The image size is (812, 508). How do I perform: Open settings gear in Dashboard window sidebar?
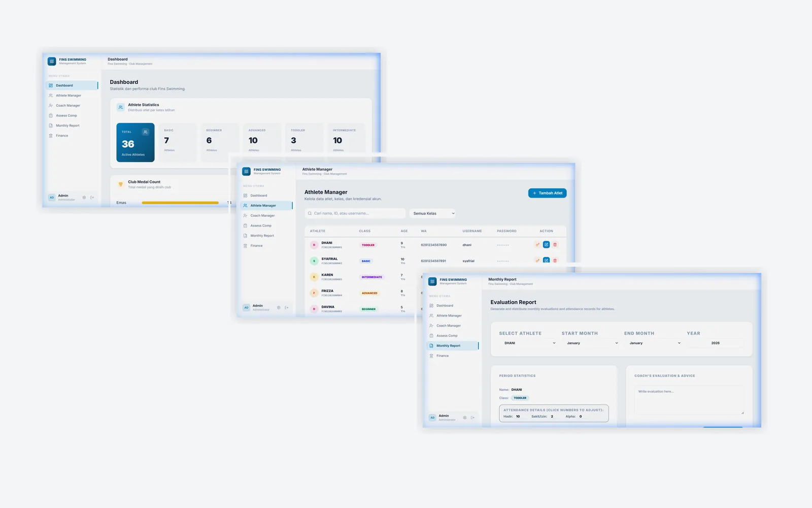point(84,198)
